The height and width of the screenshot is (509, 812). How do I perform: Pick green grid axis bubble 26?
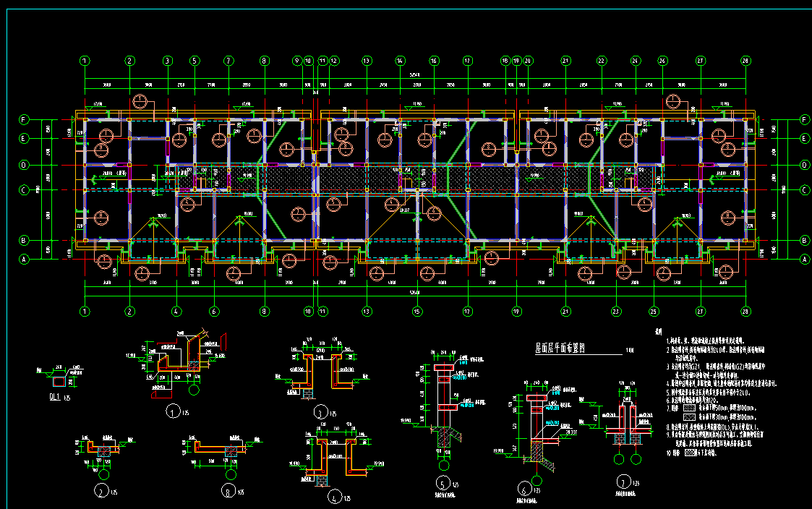point(662,61)
